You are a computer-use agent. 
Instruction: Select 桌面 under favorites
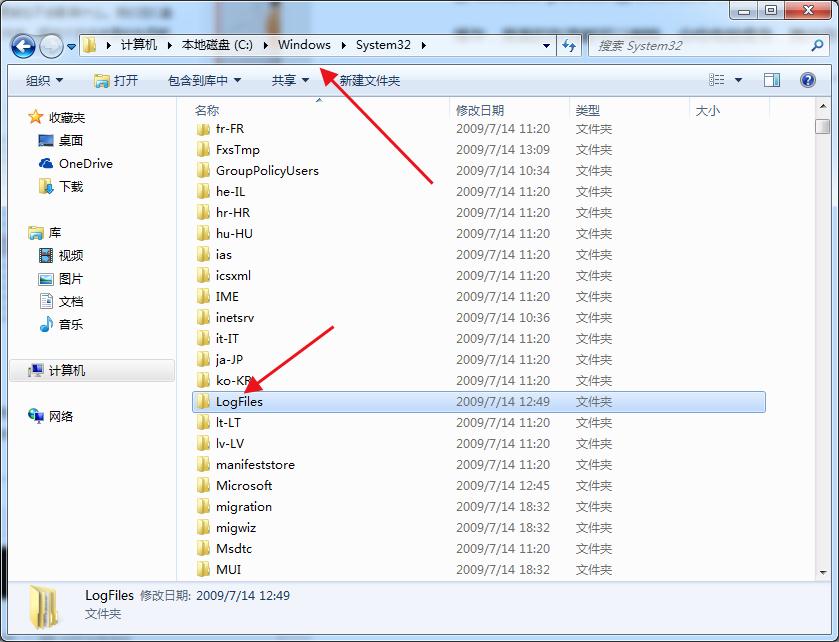pyautogui.click(x=70, y=141)
